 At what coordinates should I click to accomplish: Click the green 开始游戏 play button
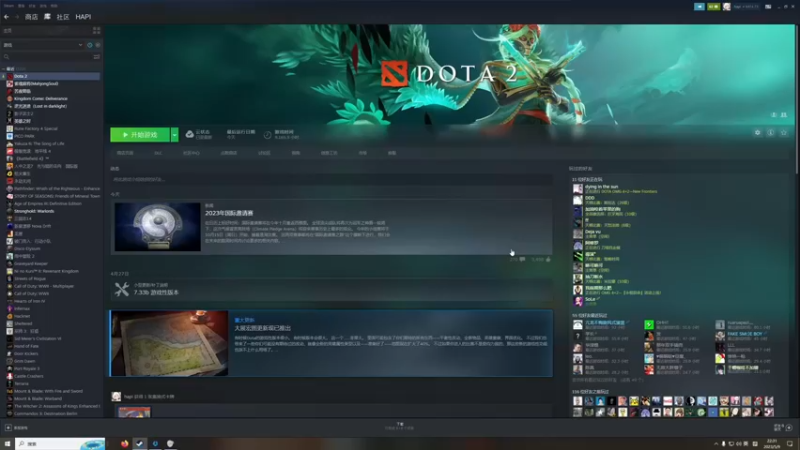tap(140, 135)
